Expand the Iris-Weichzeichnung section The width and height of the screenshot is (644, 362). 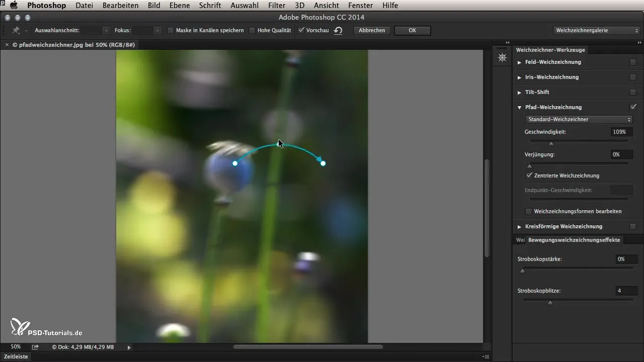(x=520, y=77)
